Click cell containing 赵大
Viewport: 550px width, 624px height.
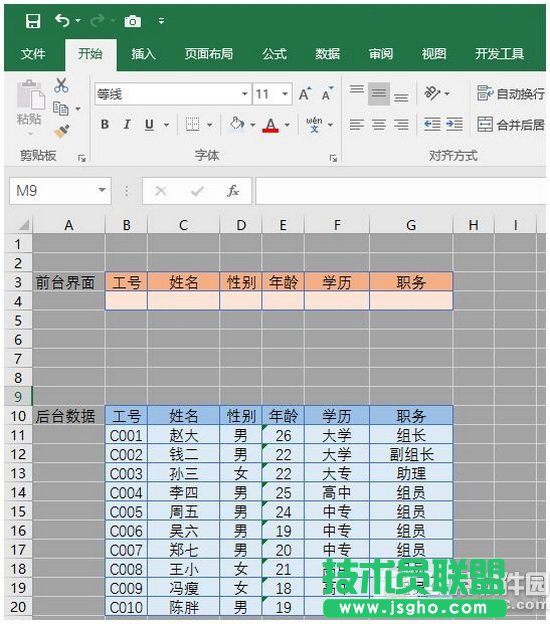(183, 435)
